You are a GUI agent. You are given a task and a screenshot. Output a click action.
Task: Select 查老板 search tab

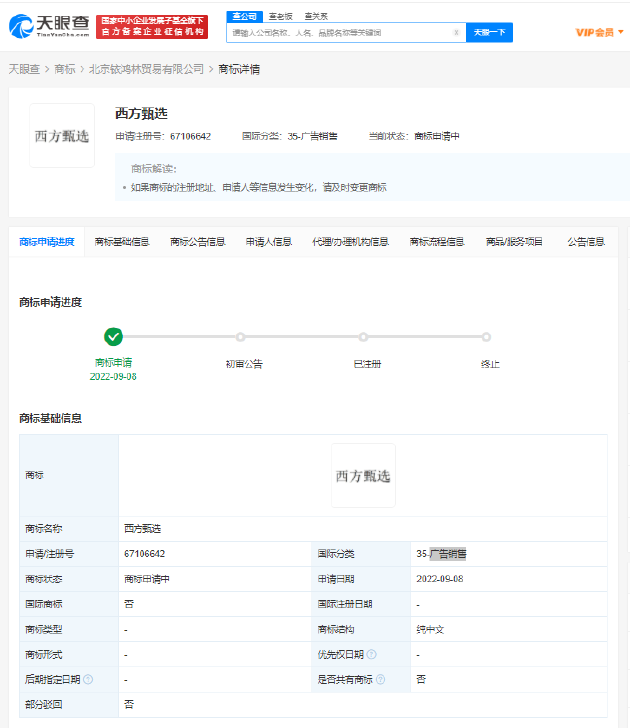point(280,16)
